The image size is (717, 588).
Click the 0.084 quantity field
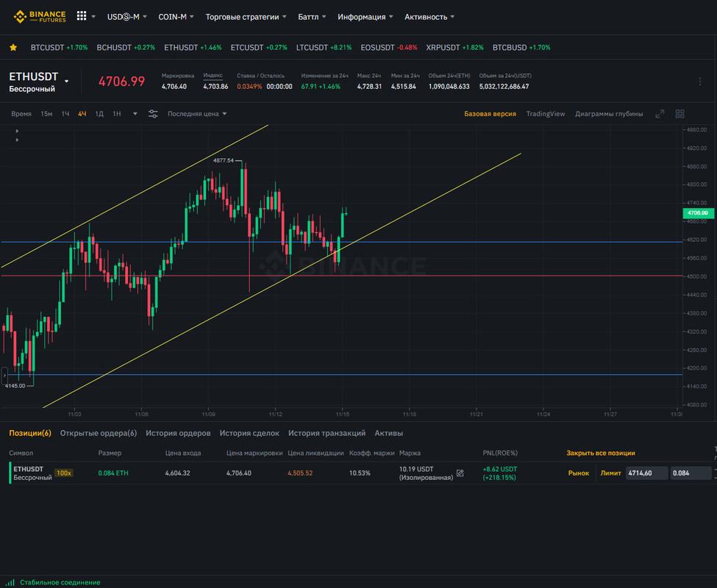pyautogui.click(x=691, y=473)
